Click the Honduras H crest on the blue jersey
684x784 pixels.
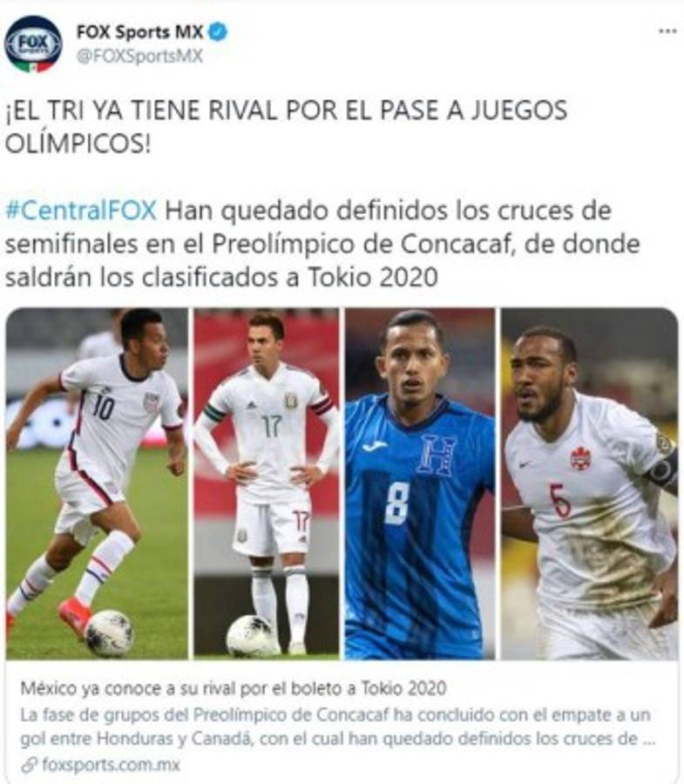(x=438, y=455)
